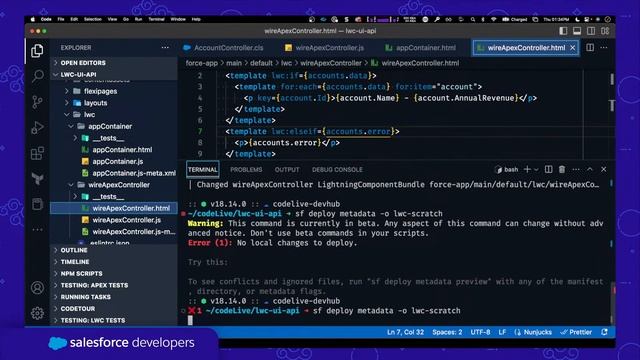640x360 pixels.
Task: Open the Run and Debug view
Action: tap(37, 128)
